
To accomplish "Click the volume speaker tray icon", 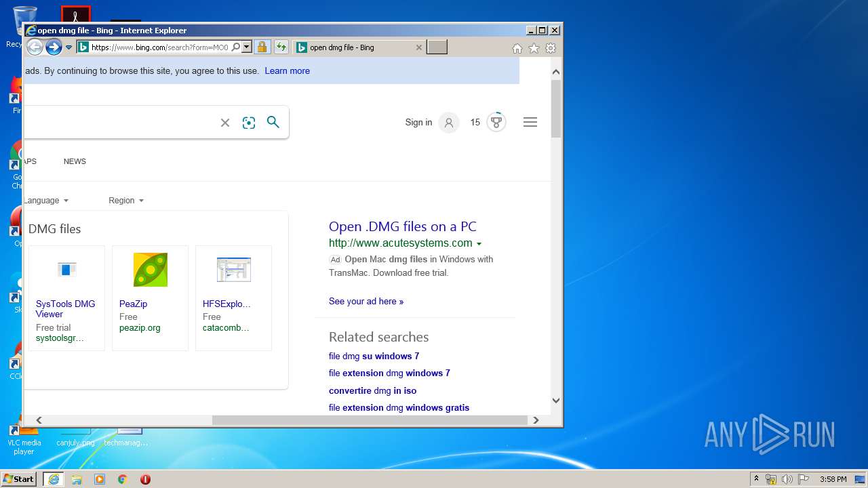I will pos(787,479).
